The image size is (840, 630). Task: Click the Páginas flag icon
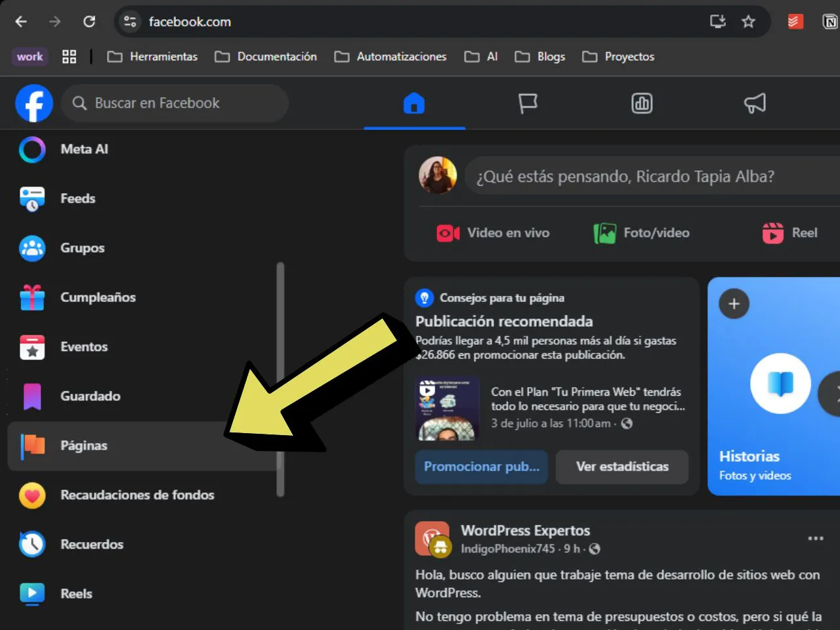pos(32,446)
